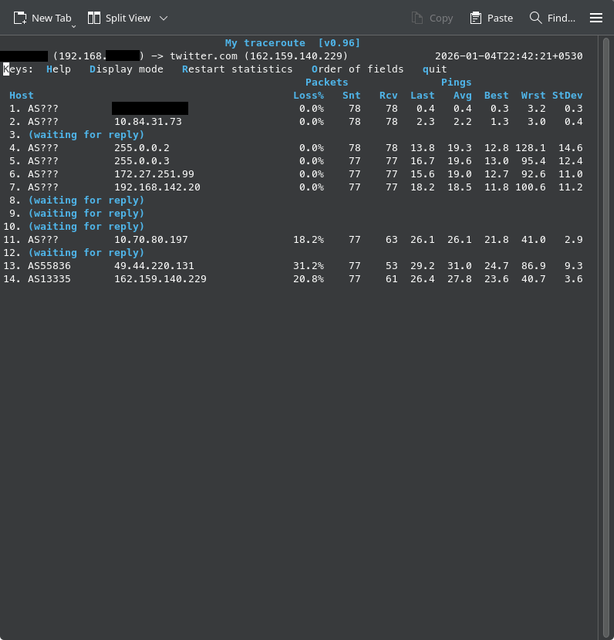Screen dimensions: 614x640
Task: Click hop 12 'waiting for reply' text
Action: [x=86, y=253]
